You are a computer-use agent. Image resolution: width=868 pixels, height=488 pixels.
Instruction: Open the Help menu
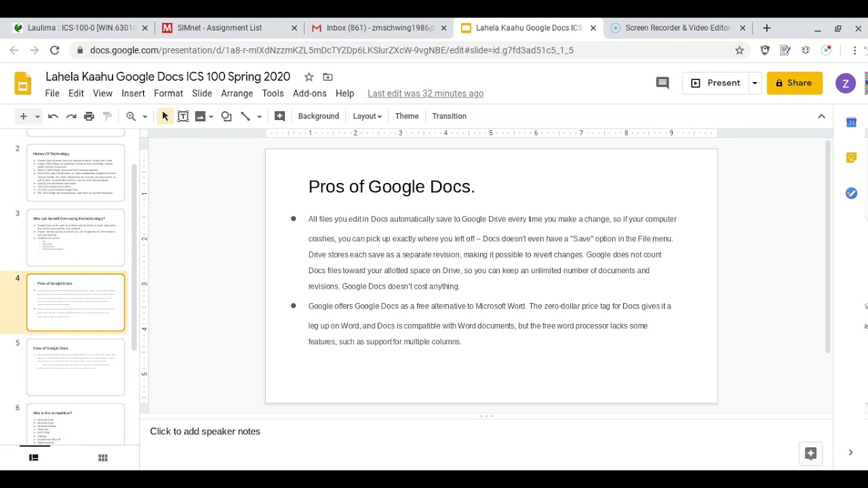coord(344,94)
